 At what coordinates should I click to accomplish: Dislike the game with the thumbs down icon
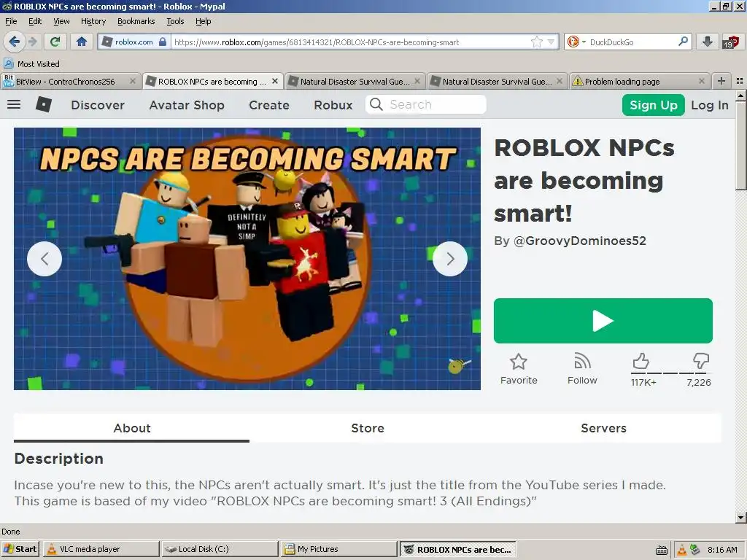(701, 362)
